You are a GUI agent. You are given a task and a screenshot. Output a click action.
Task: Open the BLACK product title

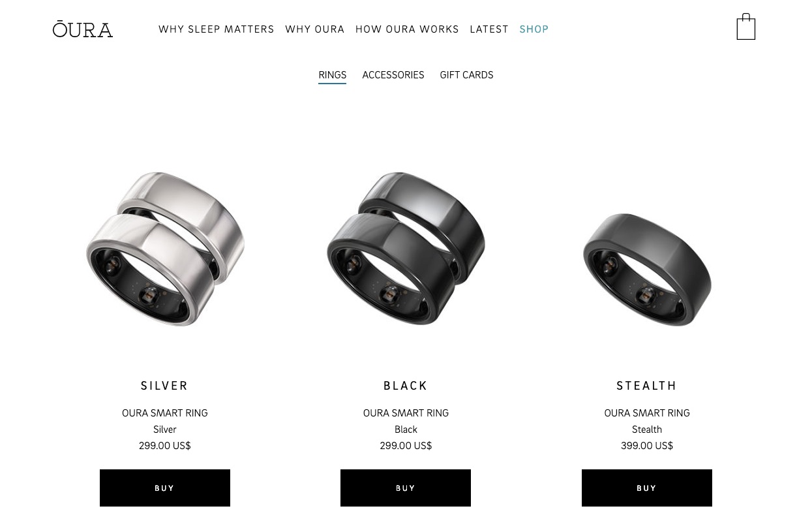[x=406, y=386]
